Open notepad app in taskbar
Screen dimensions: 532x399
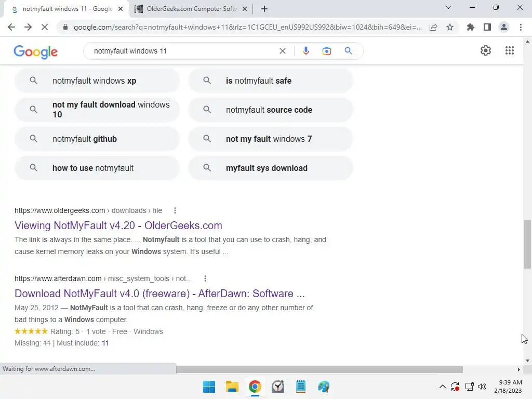pos(301,387)
